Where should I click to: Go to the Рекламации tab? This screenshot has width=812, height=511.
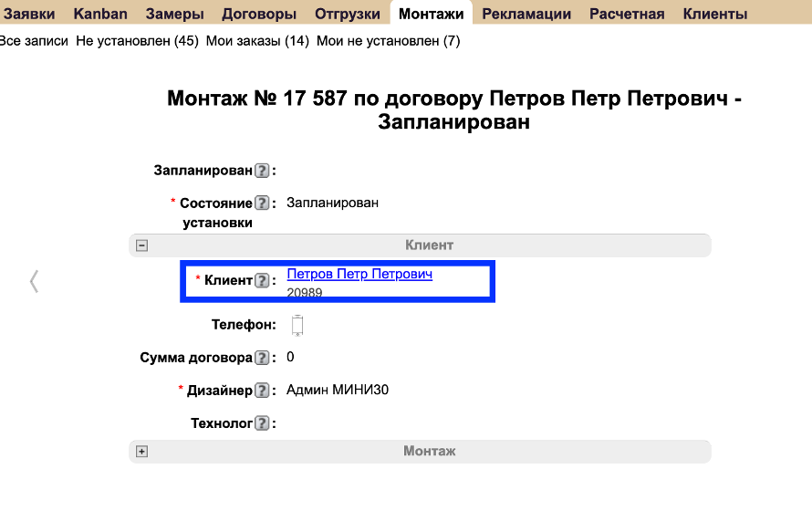click(x=526, y=14)
